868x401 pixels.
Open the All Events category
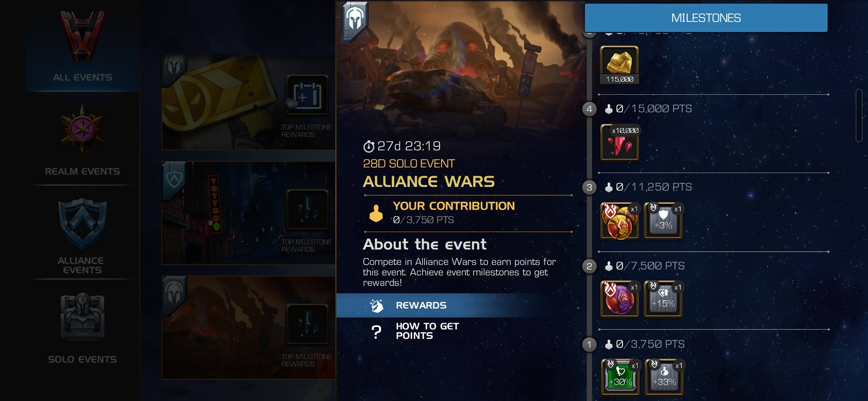coord(82,46)
